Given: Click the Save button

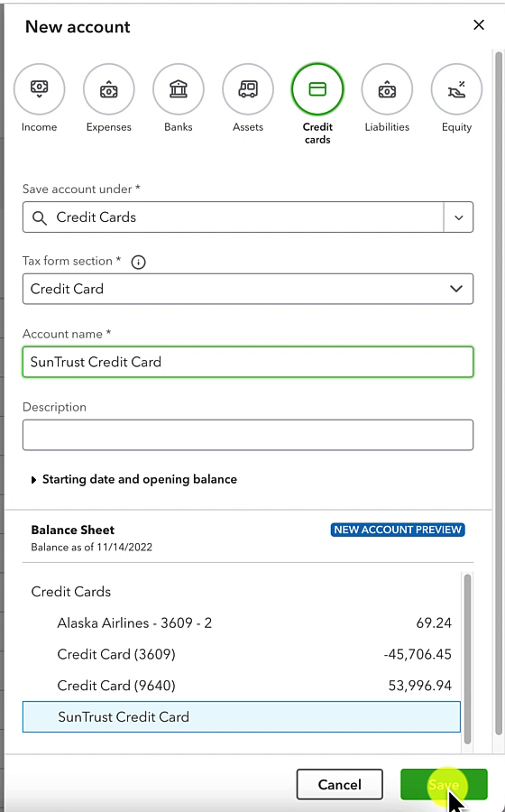Looking at the screenshot, I should (x=444, y=785).
